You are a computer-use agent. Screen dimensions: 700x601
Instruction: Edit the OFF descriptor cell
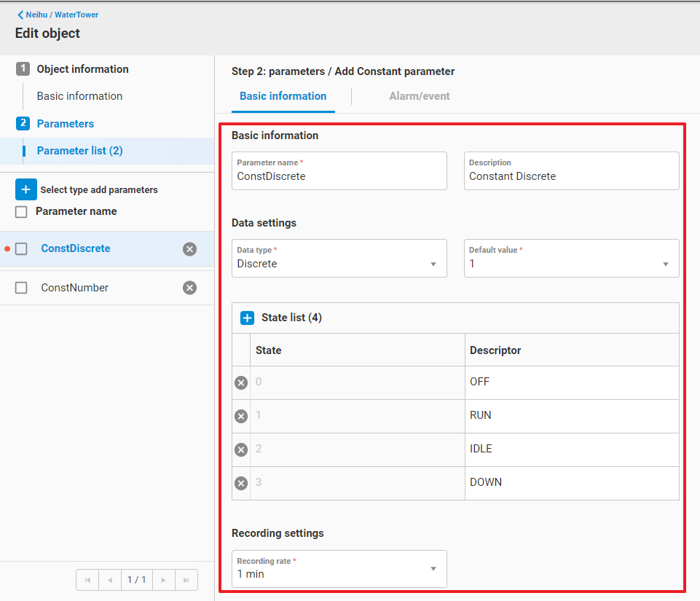(571, 382)
